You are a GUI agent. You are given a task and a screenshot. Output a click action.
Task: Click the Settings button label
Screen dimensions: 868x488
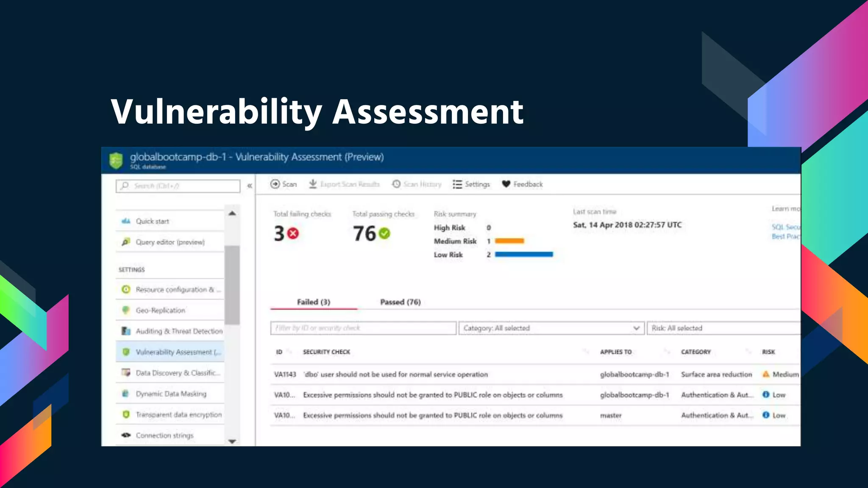click(x=477, y=184)
